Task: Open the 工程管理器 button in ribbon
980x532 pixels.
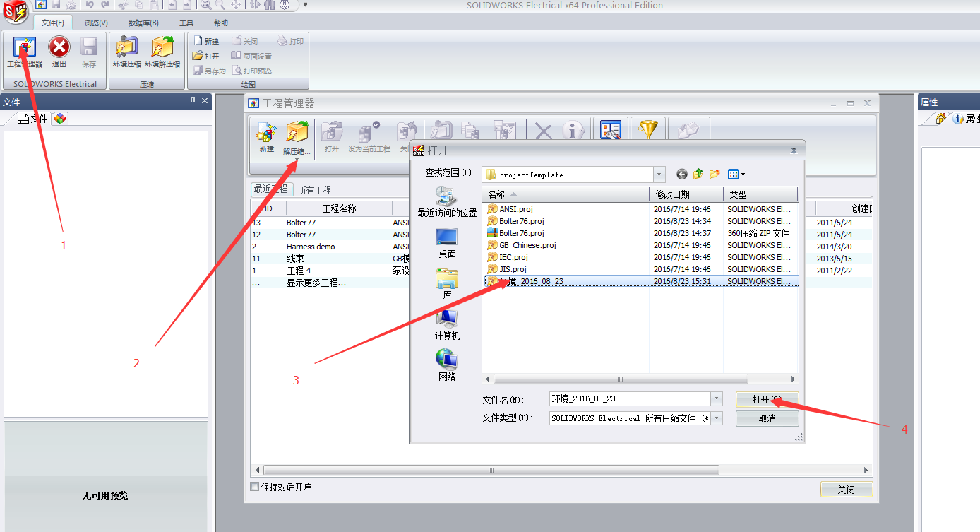Action: point(25,53)
